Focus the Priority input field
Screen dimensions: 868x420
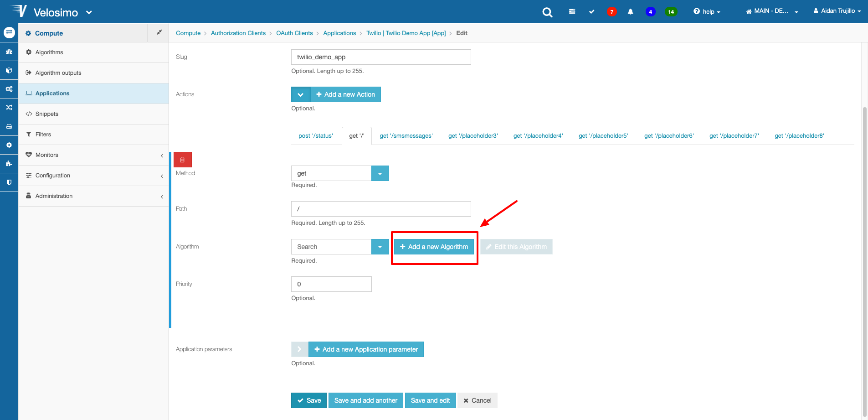point(331,284)
